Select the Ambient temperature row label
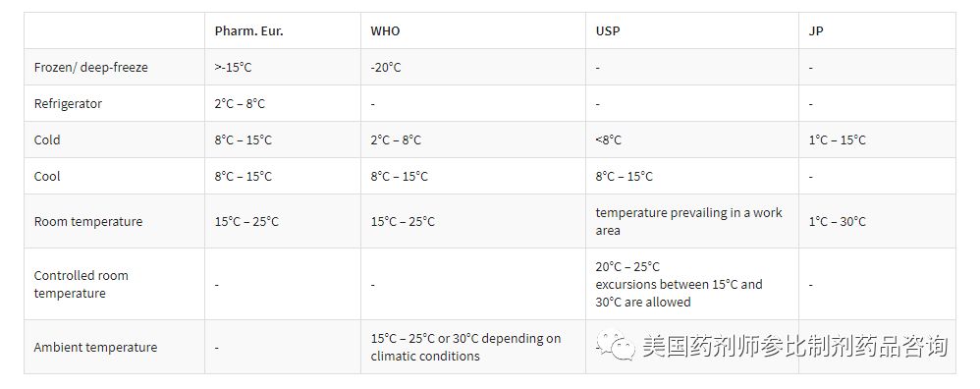The height and width of the screenshot is (389, 980). point(95,347)
